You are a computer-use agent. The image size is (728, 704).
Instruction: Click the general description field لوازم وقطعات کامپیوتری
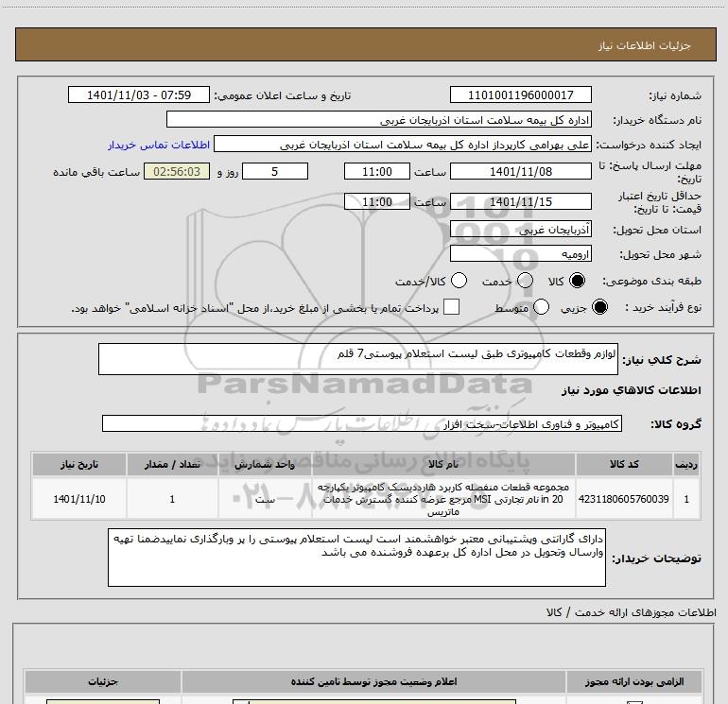[358, 359]
